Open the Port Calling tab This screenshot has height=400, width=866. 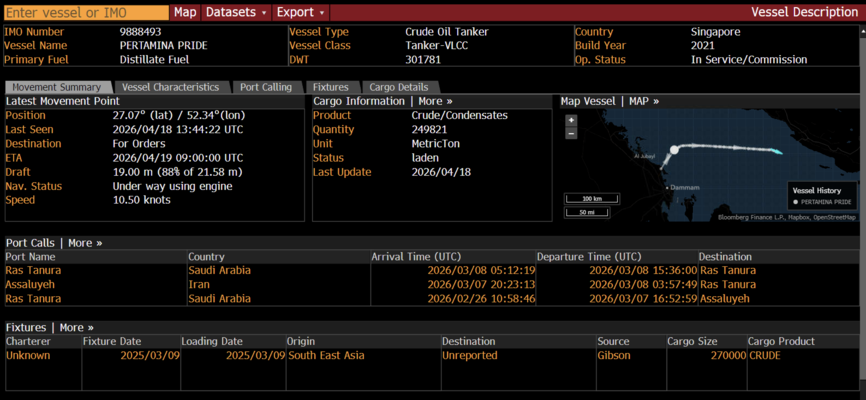click(x=266, y=87)
